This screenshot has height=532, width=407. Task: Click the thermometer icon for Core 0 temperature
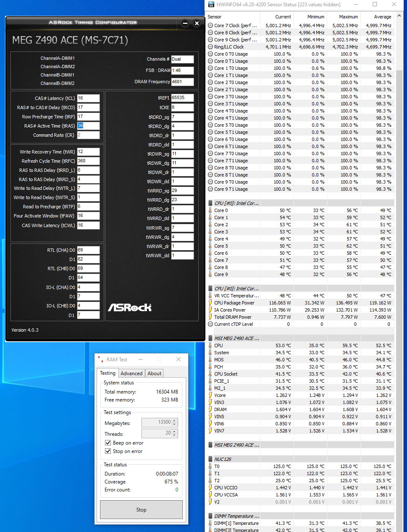(210, 210)
